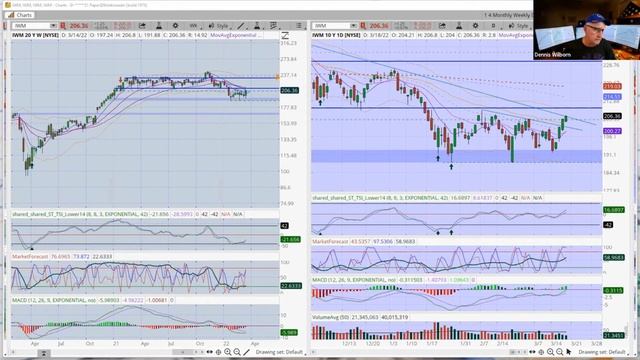Screen dimensions: 640x360
Task: Open Drawing set Default on left chart
Action: point(279,352)
